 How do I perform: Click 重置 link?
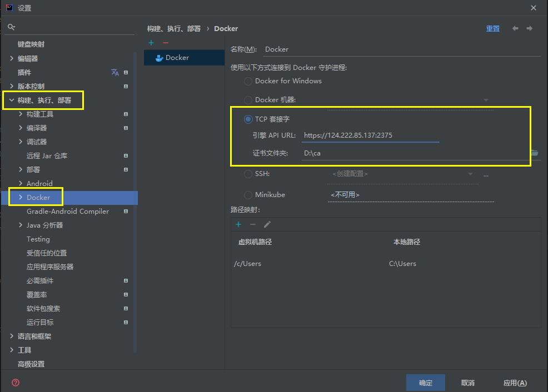[x=493, y=29]
